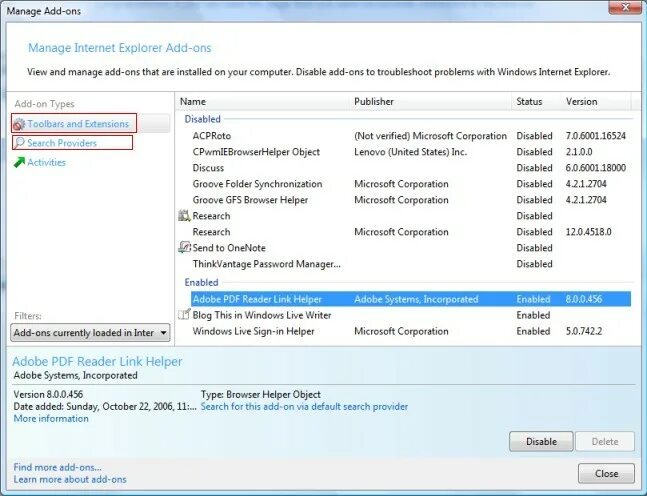Click the version 6.0.6001.18000 cell
Image resolution: width=647 pixels, height=496 pixels.
point(596,168)
